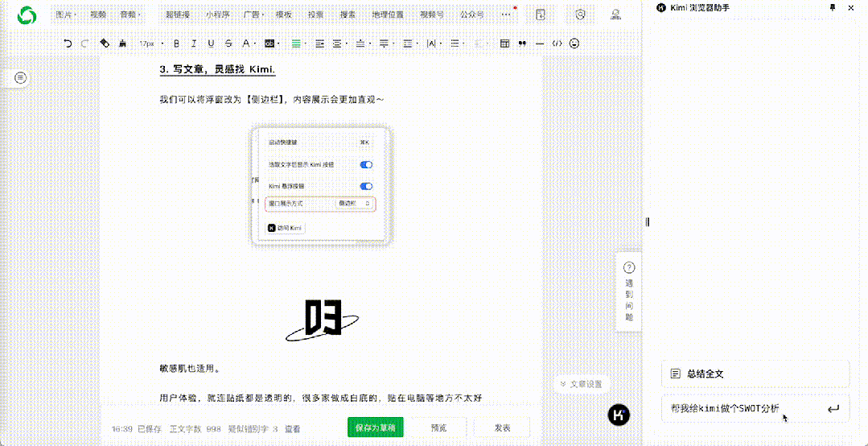Click the green editor logo
The width and height of the screenshot is (868, 446).
click(26, 15)
